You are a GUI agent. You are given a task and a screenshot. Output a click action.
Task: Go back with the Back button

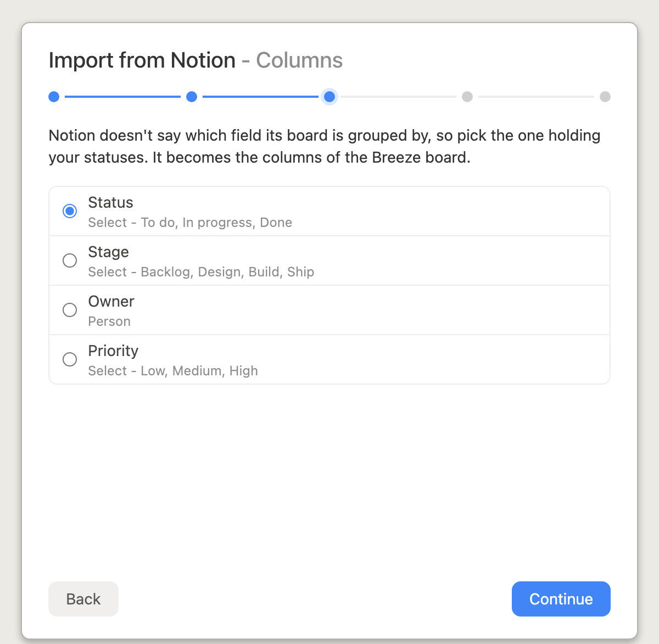83,599
